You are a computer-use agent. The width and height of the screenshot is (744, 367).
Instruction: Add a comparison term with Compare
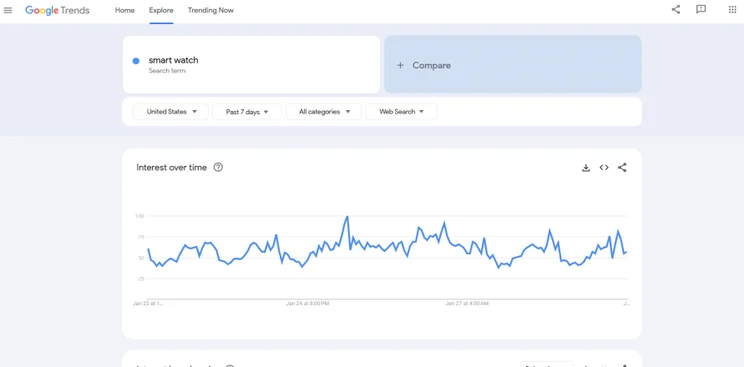coord(513,64)
